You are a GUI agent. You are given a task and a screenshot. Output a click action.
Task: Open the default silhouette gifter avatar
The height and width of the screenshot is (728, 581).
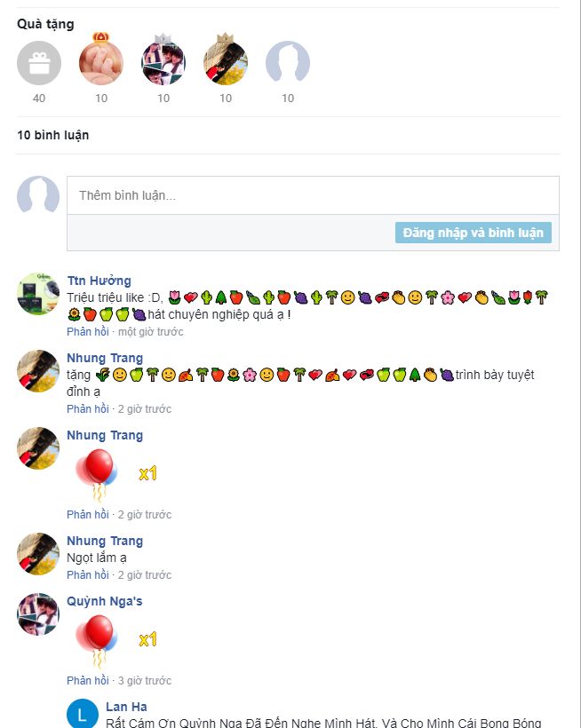pos(288,63)
